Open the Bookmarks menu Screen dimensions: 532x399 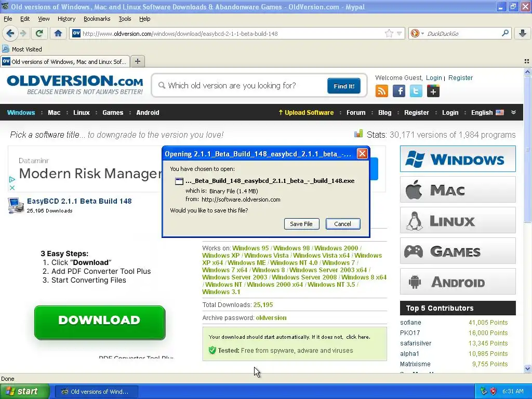[x=97, y=19]
